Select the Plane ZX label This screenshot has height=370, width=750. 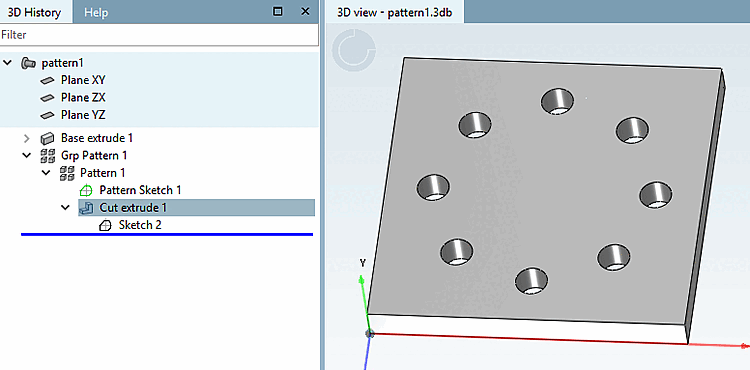point(83,98)
